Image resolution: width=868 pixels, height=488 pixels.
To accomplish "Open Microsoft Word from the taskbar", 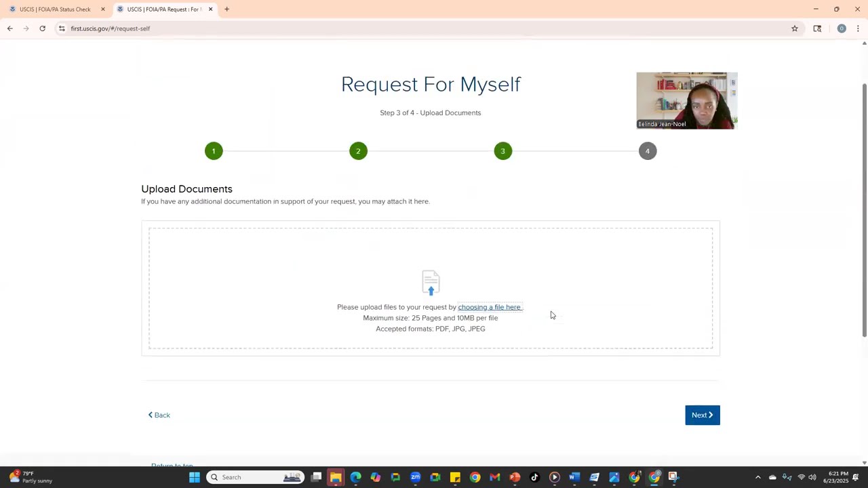I will 574,477.
